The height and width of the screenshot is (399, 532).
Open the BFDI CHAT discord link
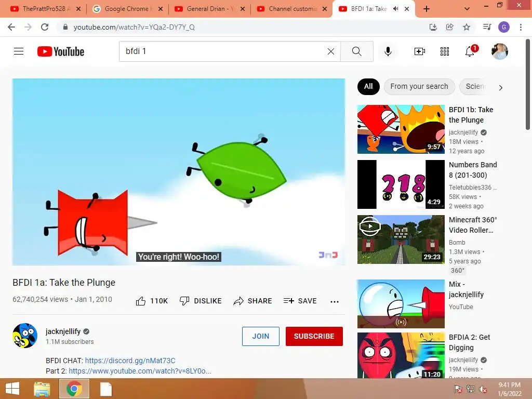point(130,361)
